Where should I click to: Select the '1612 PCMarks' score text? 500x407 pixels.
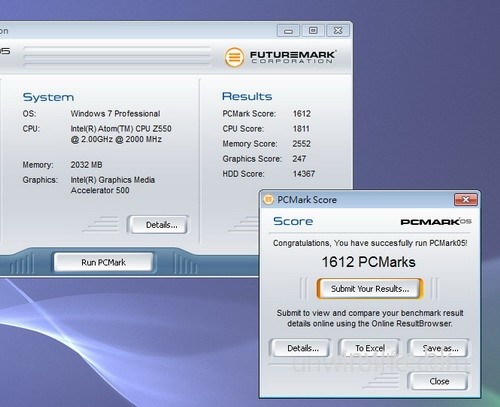[x=368, y=262]
